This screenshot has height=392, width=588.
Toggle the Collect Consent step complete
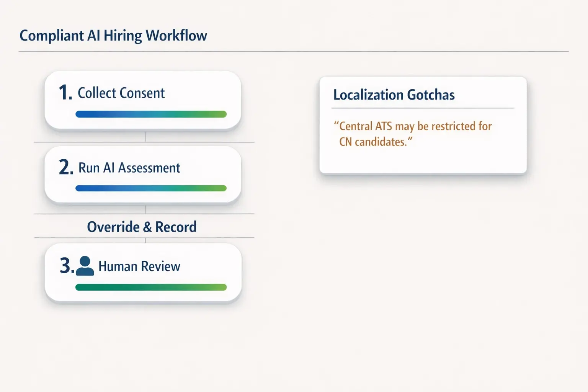tap(152, 114)
